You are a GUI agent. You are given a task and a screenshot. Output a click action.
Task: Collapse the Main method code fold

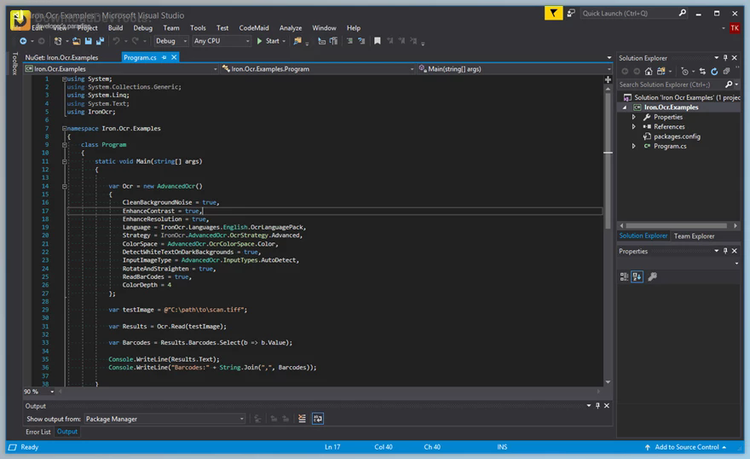point(64,162)
